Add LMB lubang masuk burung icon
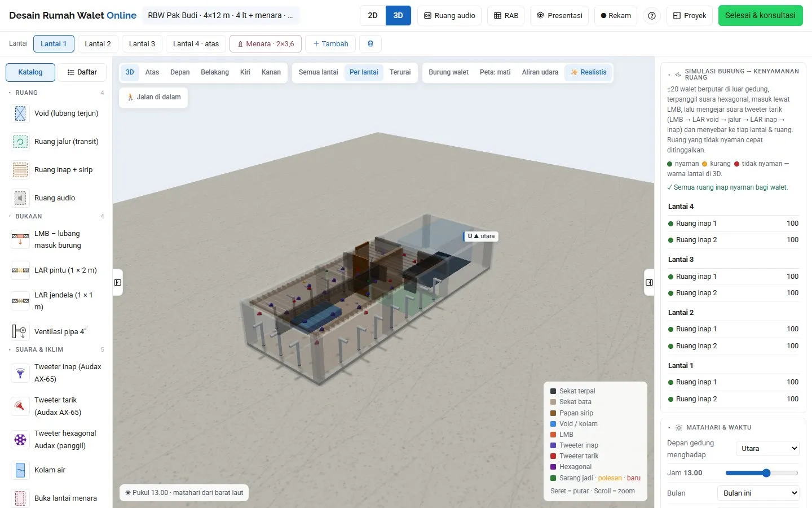The height and width of the screenshot is (508, 812). pos(20,239)
